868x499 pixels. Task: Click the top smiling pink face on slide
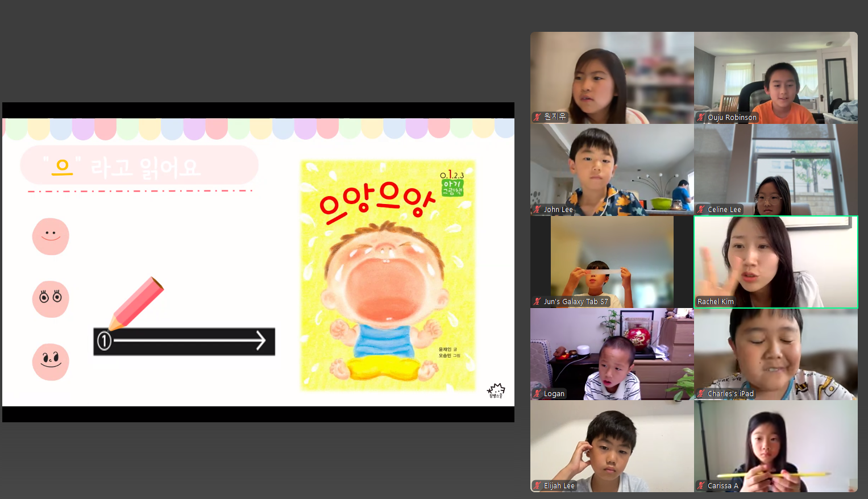[51, 236]
